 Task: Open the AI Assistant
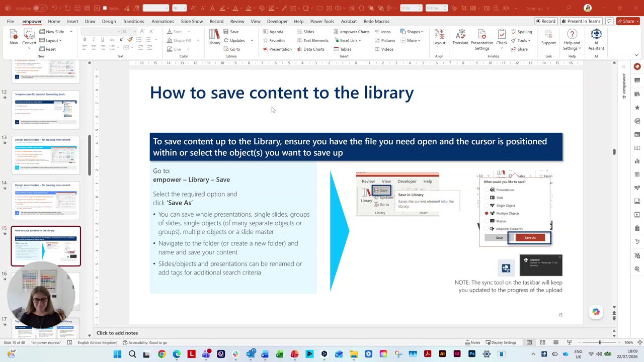click(596, 39)
